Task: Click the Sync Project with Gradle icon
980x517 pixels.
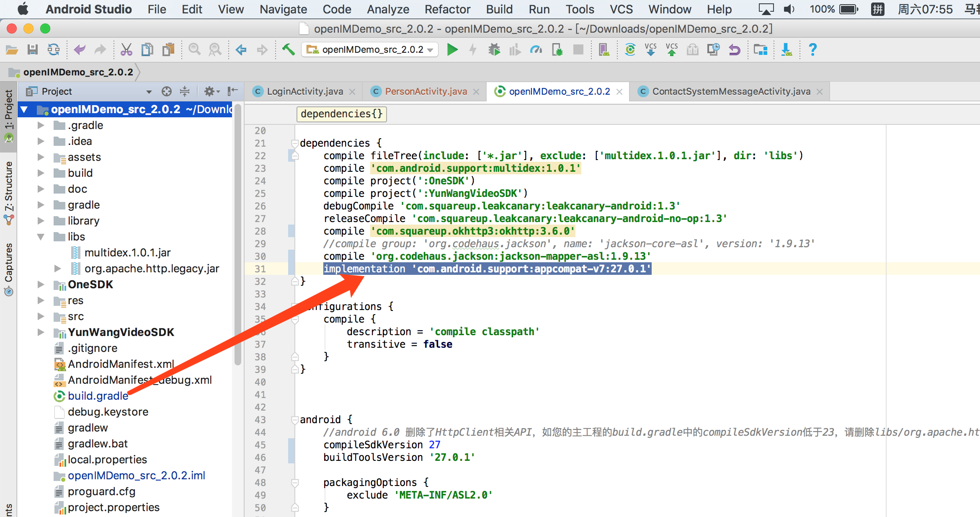Action: 630,50
